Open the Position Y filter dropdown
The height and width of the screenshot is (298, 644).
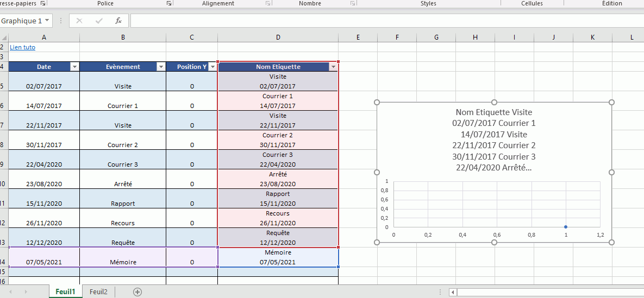pyautogui.click(x=212, y=67)
